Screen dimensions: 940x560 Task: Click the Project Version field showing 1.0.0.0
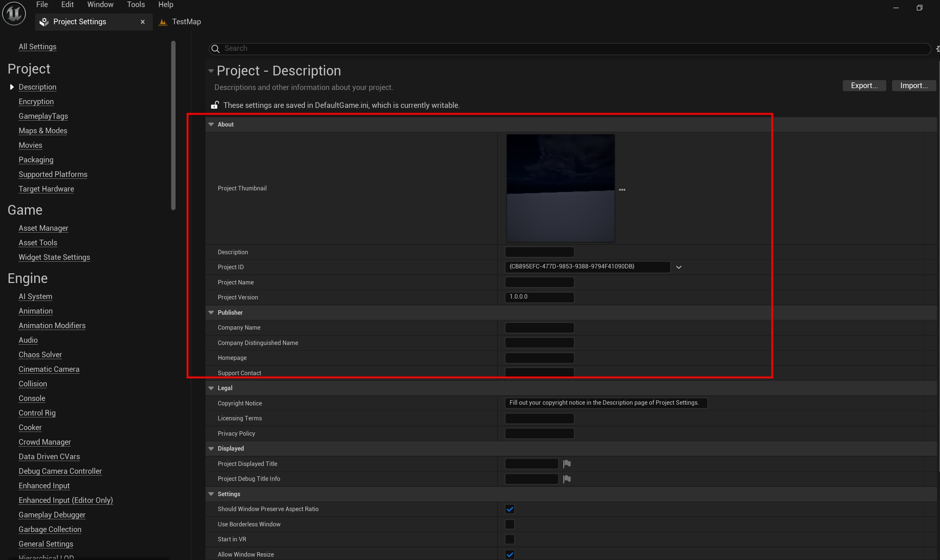(x=539, y=297)
